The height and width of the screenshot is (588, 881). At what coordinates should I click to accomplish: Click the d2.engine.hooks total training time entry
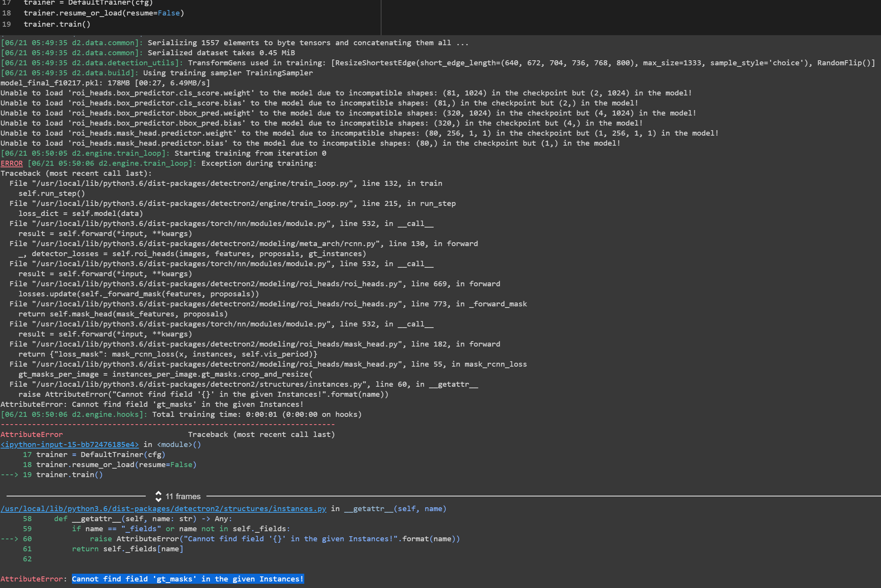tap(181, 414)
